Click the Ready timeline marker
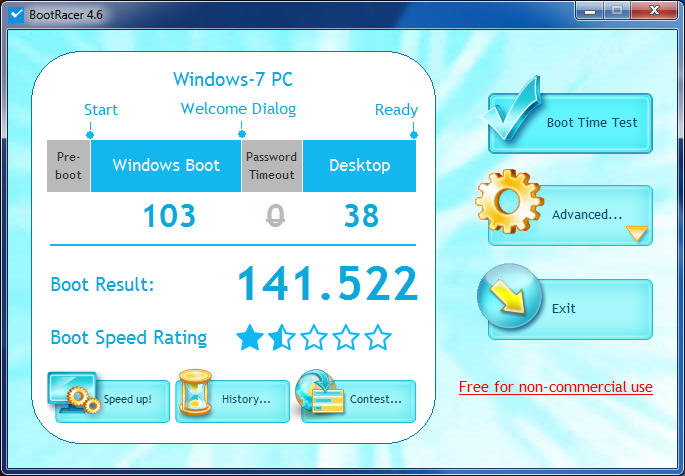The height and width of the screenshot is (476, 685). 414,135
